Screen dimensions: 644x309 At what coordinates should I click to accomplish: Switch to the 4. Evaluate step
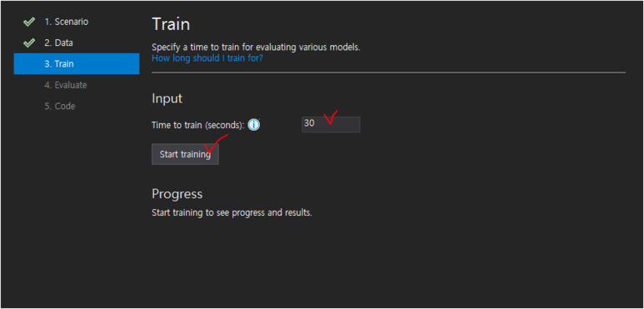66,85
